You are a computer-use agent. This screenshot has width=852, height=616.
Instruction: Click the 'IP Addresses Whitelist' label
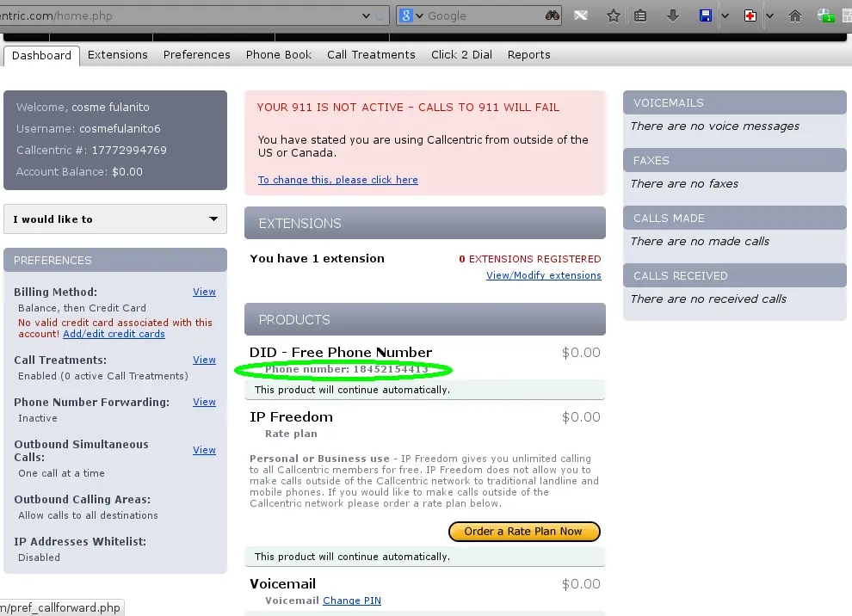[x=80, y=541]
